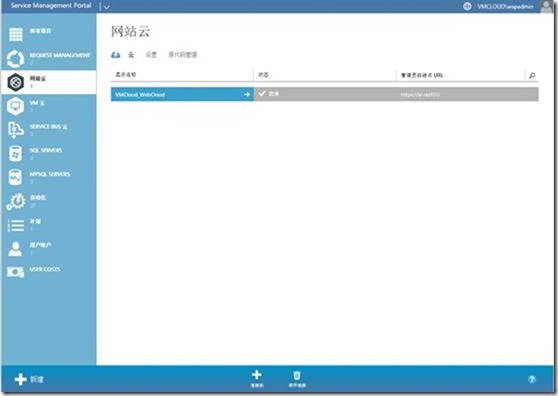This screenshot has width=558, height=396.
Task: Click the Service Management Portal title
Action: (51, 6)
